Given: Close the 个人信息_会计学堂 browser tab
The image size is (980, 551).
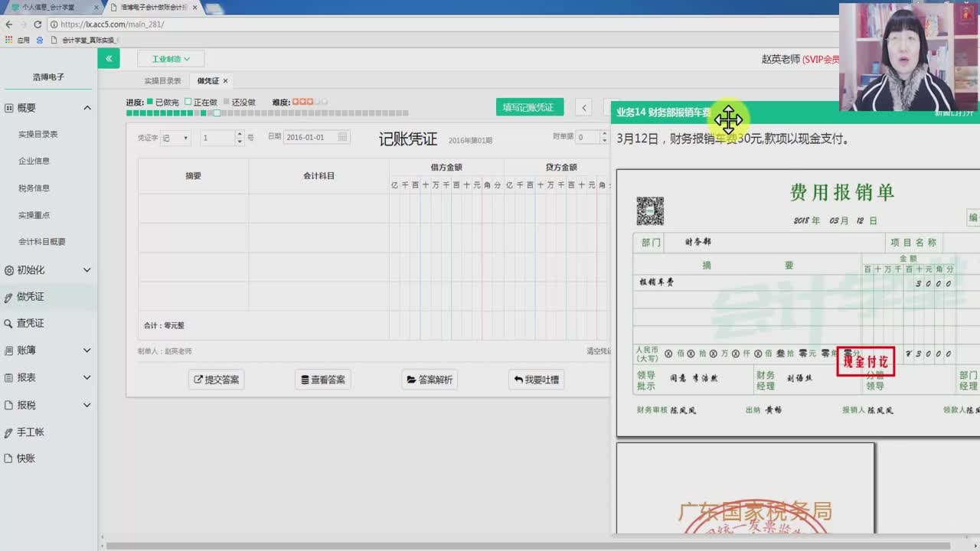Looking at the screenshot, I should tap(96, 7).
